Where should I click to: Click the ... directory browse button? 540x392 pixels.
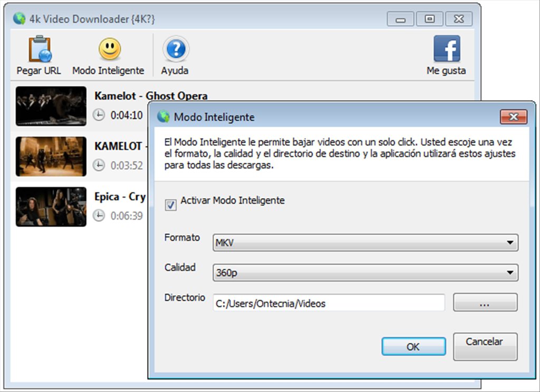(485, 302)
